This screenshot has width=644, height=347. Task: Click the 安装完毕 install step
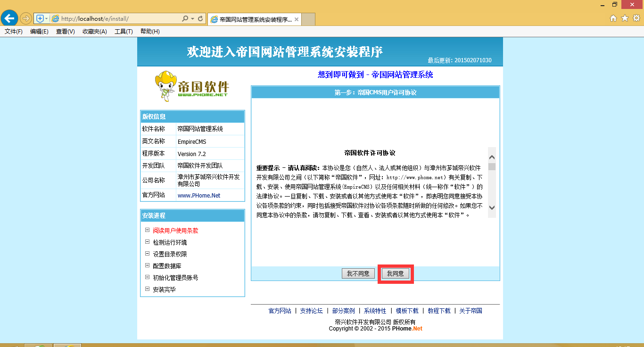(164, 289)
